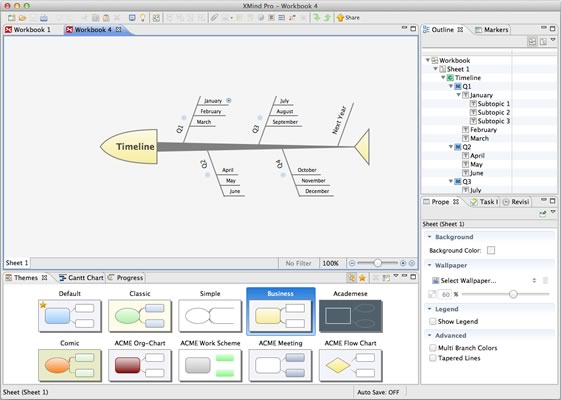Click the Background Color swatch
The width and height of the screenshot is (561, 400).
coord(491,250)
